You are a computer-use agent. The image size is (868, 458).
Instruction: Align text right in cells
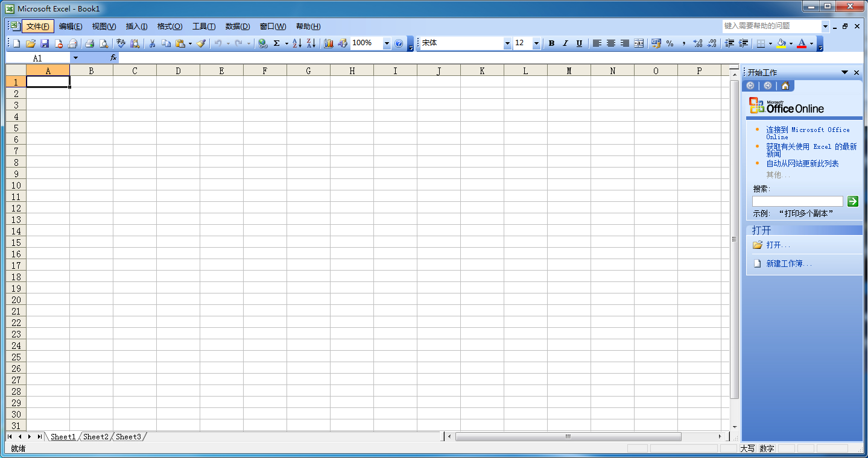coord(625,43)
